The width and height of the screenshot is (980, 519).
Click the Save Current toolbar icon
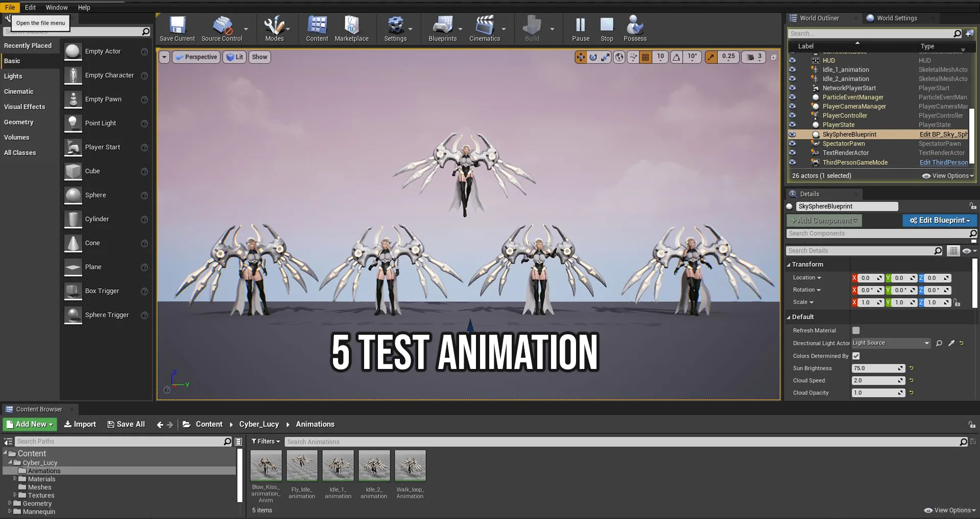click(x=177, y=29)
